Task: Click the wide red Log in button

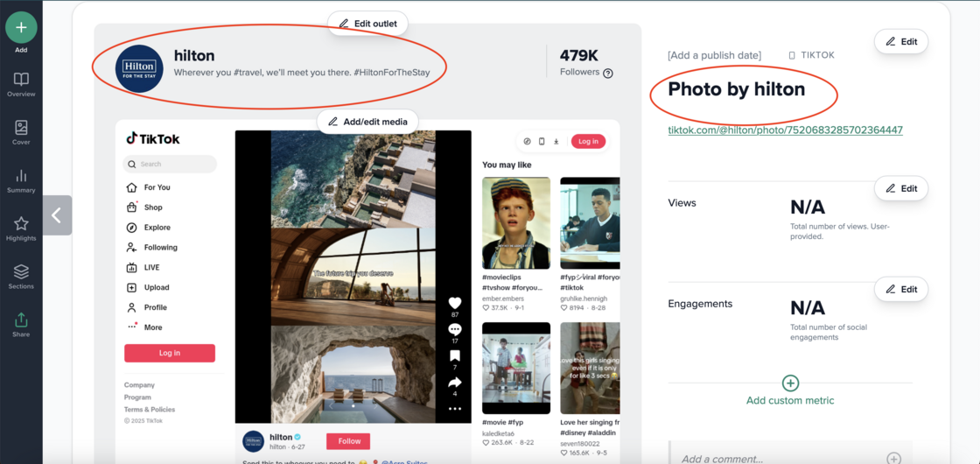Action: tap(170, 353)
